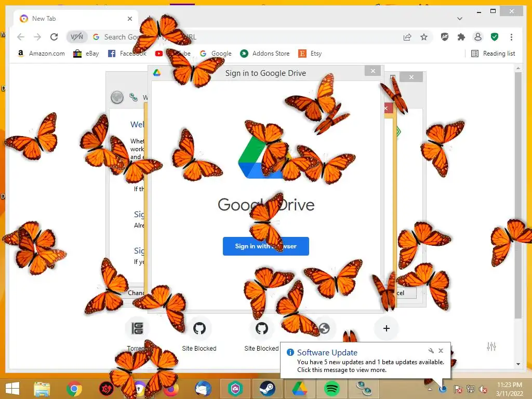Expand the tab search chevron

point(459,19)
